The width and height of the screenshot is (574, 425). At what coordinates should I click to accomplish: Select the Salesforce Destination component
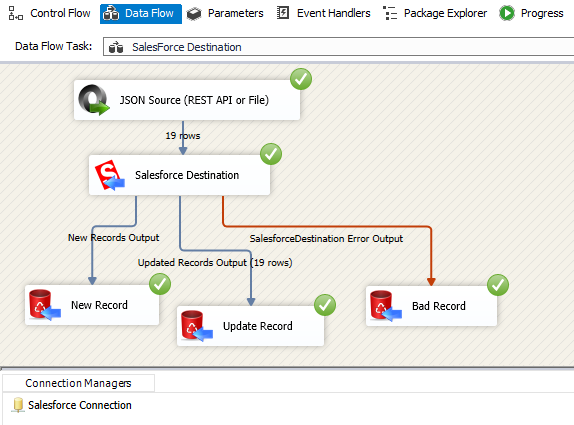coord(179,175)
